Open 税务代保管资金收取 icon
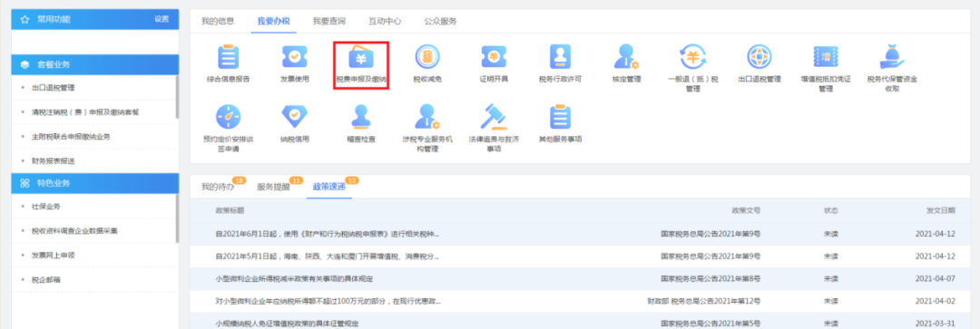The height and width of the screenshot is (329, 980). pyautogui.click(x=892, y=57)
